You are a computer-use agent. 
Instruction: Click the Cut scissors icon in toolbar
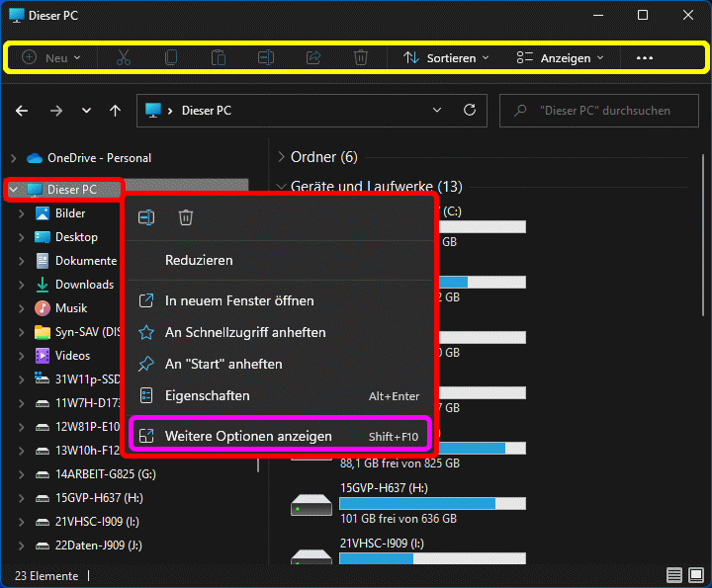124,58
